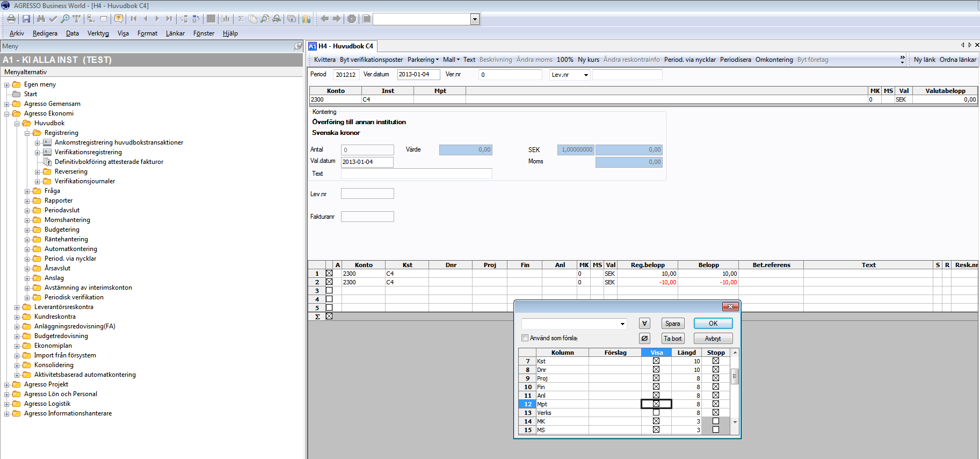Click the Fakturanr input field
This screenshot has height=459, width=980.
[x=367, y=217]
